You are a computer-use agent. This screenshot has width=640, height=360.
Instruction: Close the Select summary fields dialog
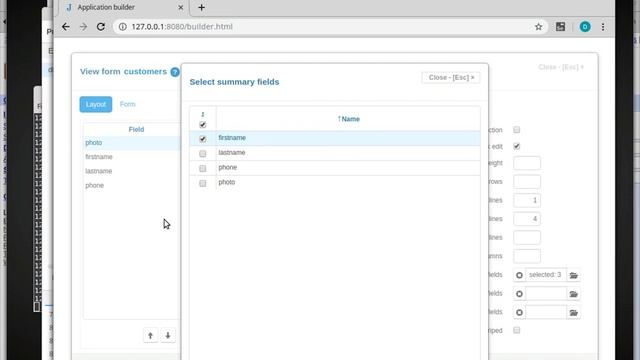point(451,78)
